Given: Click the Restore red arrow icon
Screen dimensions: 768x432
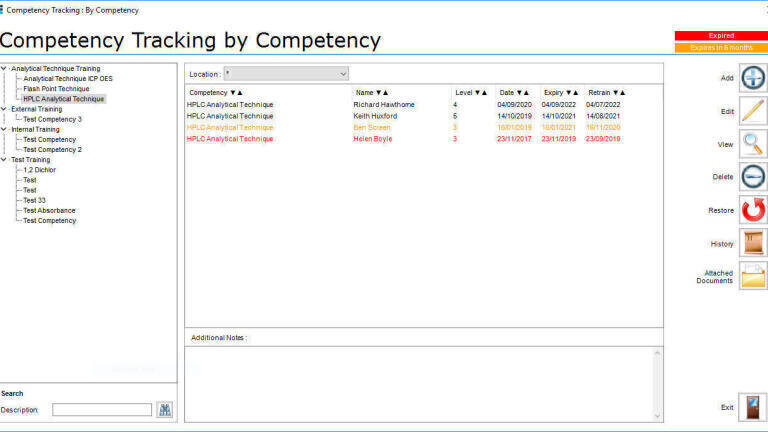Looking at the screenshot, I should 753,210.
